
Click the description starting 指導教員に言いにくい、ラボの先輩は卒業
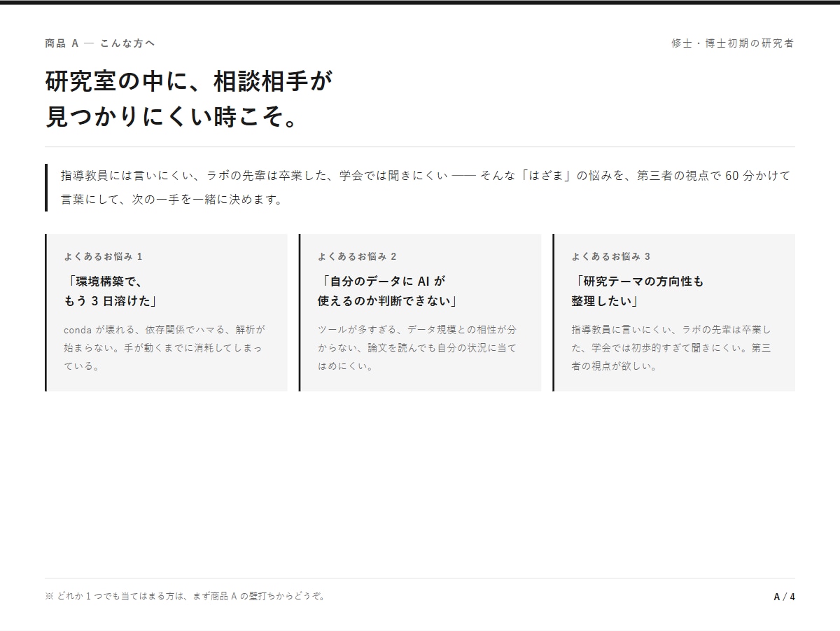(x=671, y=347)
